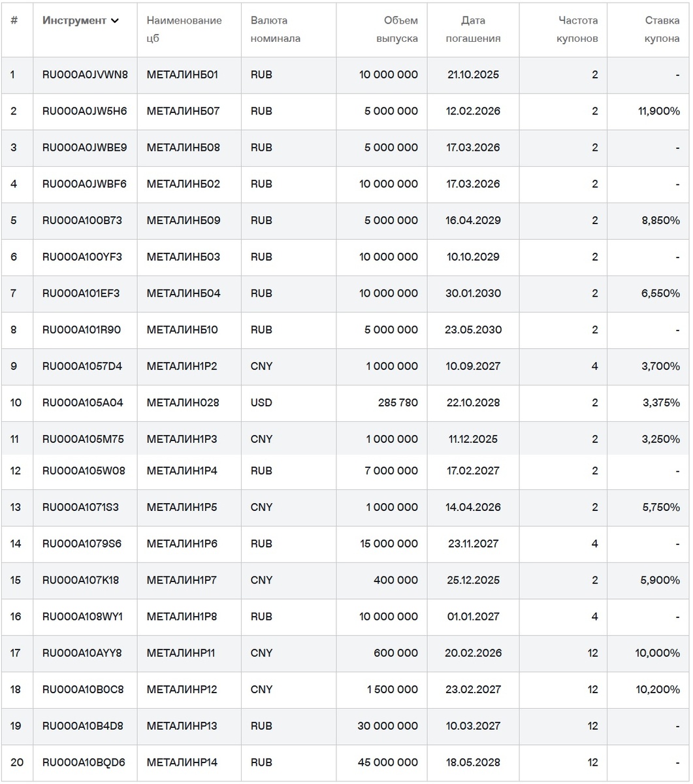Screen dimensions: 693x784
Task: Click the bond name МЕТАЛИН1Р7
Action: pyautogui.click(x=182, y=581)
